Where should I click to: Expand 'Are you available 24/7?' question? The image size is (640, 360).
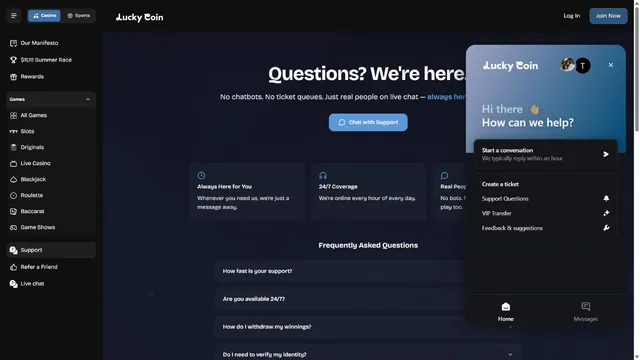tap(341, 299)
